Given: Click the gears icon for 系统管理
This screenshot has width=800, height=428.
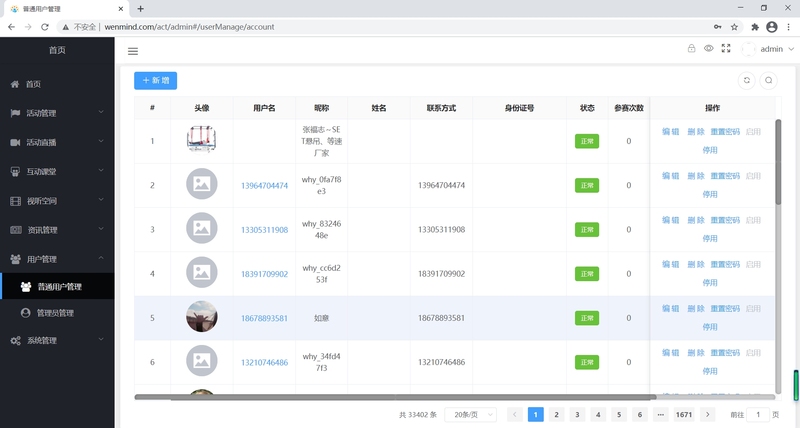Looking at the screenshot, I should click(15, 340).
